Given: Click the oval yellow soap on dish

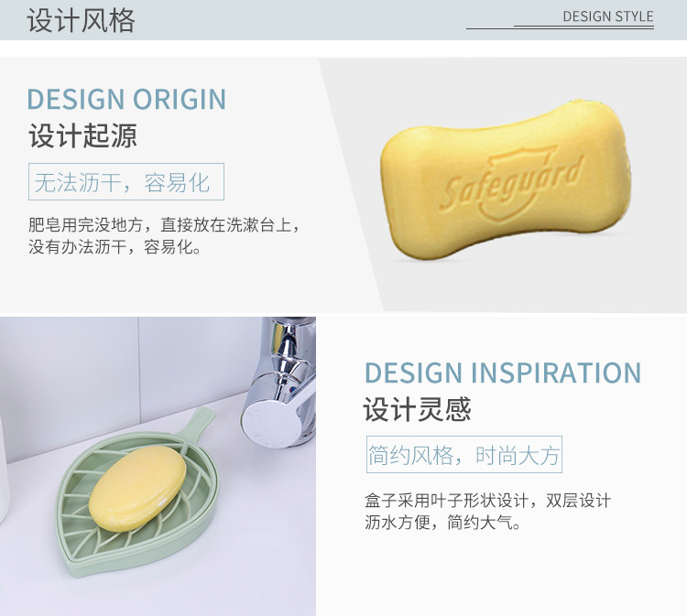Looking at the screenshot, I should point(137,488).
